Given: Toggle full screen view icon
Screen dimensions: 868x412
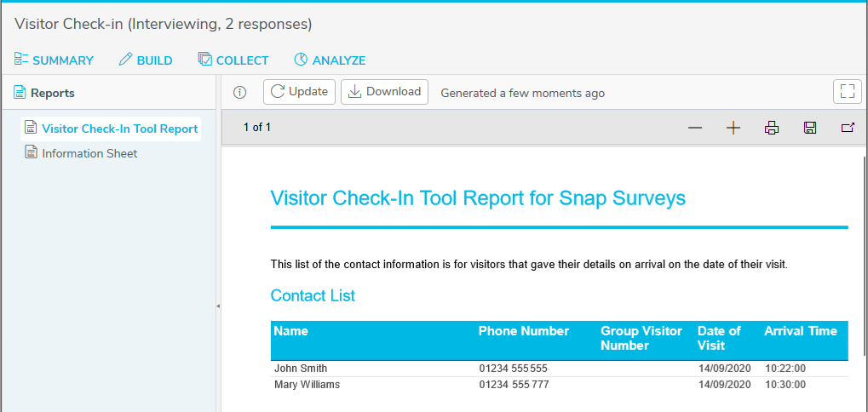Looking at the screenshot, I should coord(848,92).
